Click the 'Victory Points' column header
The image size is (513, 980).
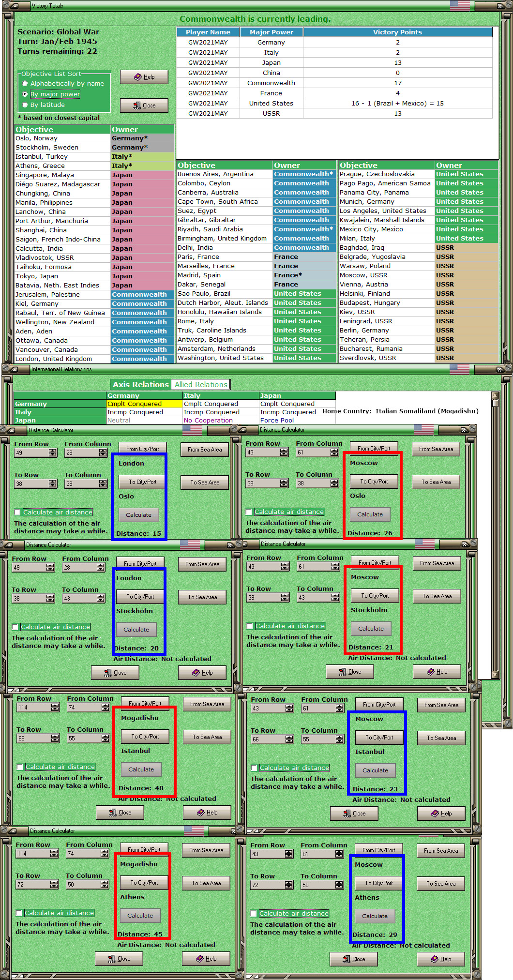click(x=398, y=32)
